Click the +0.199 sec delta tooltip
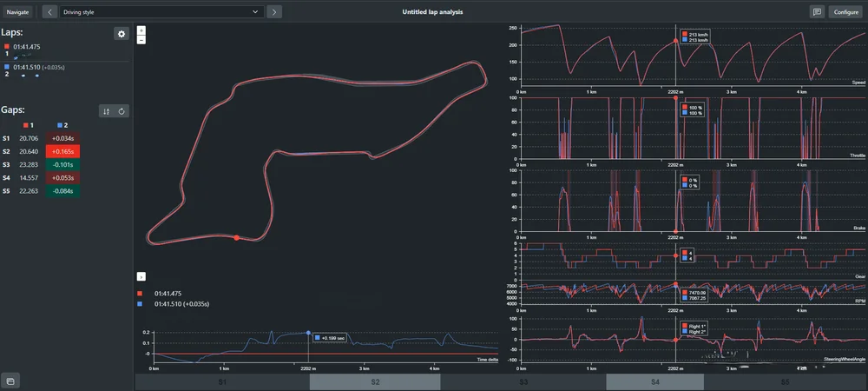868x391 pixels. point(330,337)
